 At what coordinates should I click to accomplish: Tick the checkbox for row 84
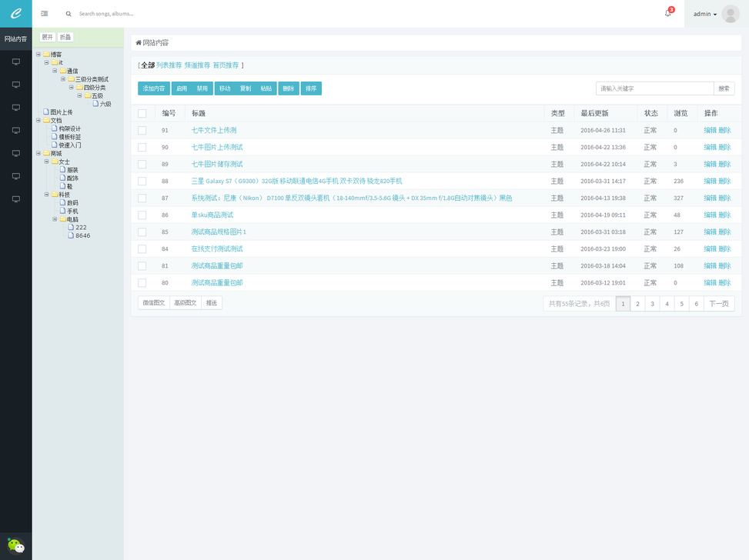(x=142, y=248)
